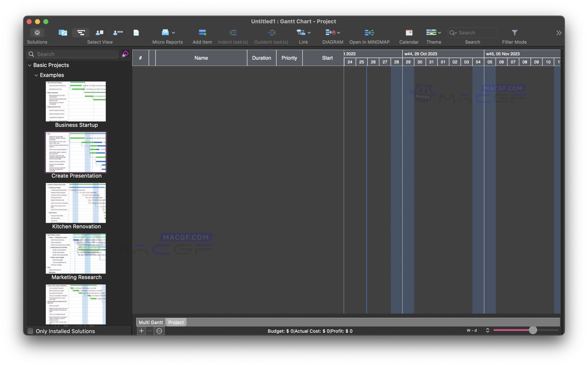Open the Solutions panel

coord(37,33)
